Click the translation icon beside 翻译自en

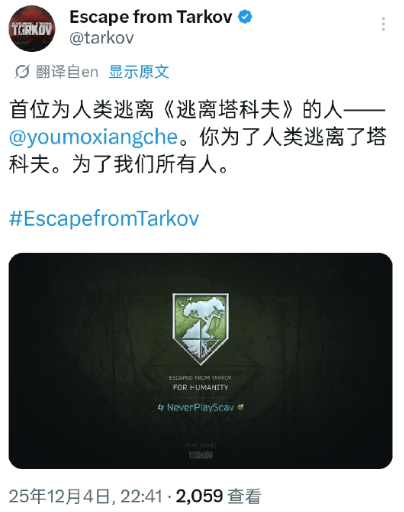(x=22, y=72)
